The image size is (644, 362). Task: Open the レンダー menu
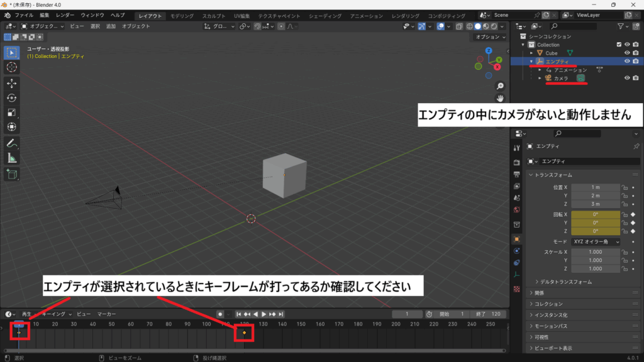[65, 15]
